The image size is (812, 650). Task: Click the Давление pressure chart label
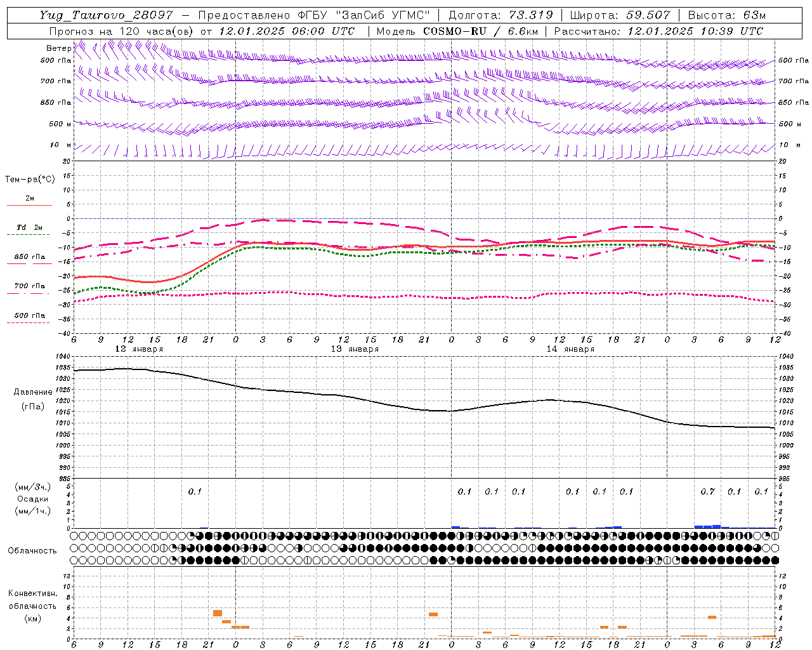(x=33, y=392)
